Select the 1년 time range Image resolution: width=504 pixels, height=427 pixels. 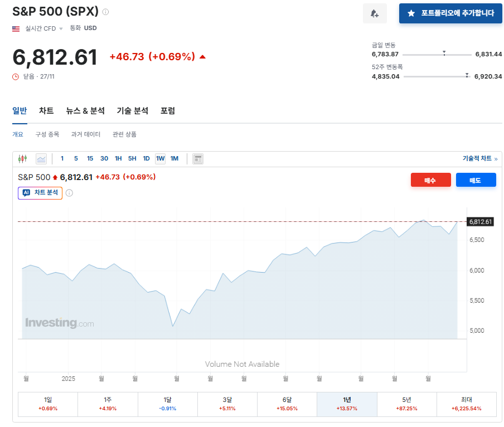point(347,404)
